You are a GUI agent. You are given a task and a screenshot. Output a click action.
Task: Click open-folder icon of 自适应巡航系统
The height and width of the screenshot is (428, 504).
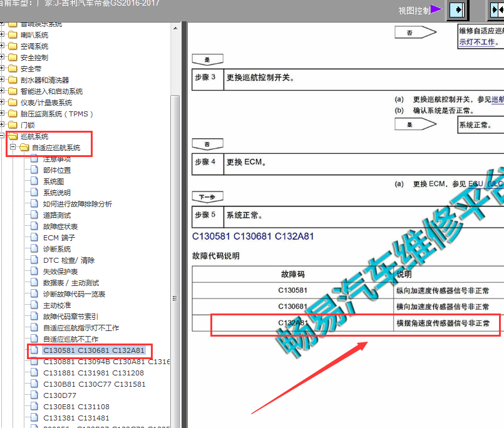coord(24,148)
